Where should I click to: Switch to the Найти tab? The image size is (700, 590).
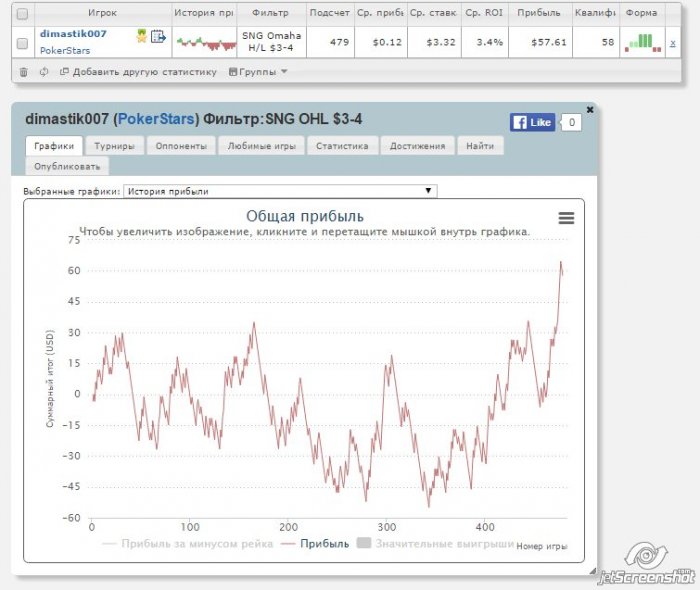tap(480, 146)
